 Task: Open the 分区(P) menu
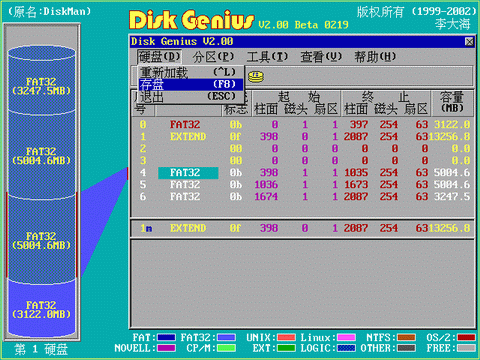[x=213, y=57]
